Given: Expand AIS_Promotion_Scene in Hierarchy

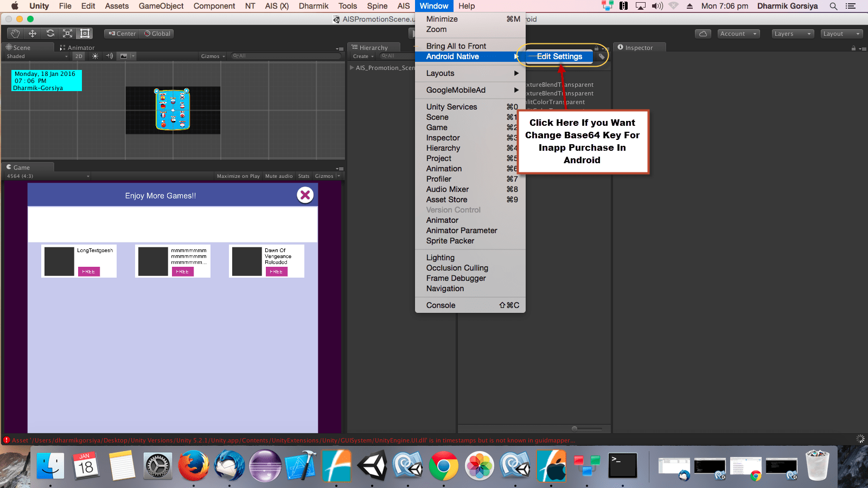Looking at the screenshot, I should [x=352, y=68].
